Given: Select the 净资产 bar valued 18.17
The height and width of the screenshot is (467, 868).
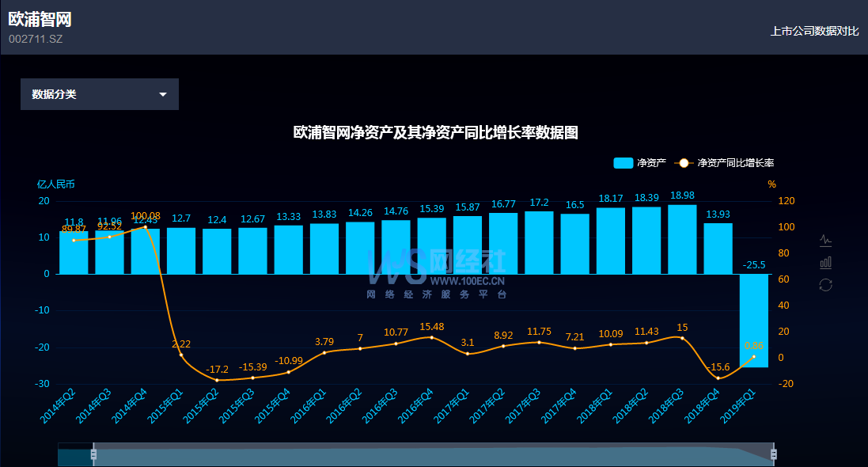Looking at the screenshot, I should click(x=611, y=241).
